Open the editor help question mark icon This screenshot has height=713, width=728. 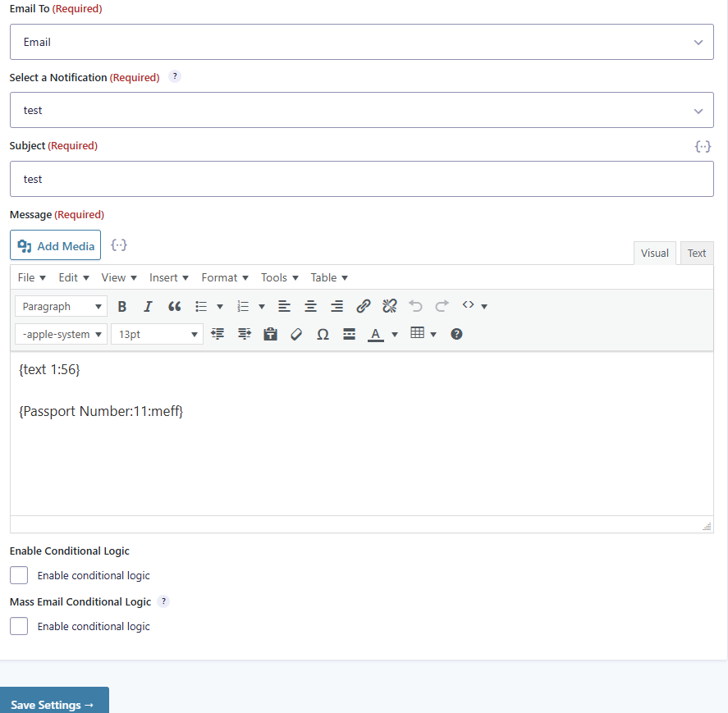tap(457, 334)
